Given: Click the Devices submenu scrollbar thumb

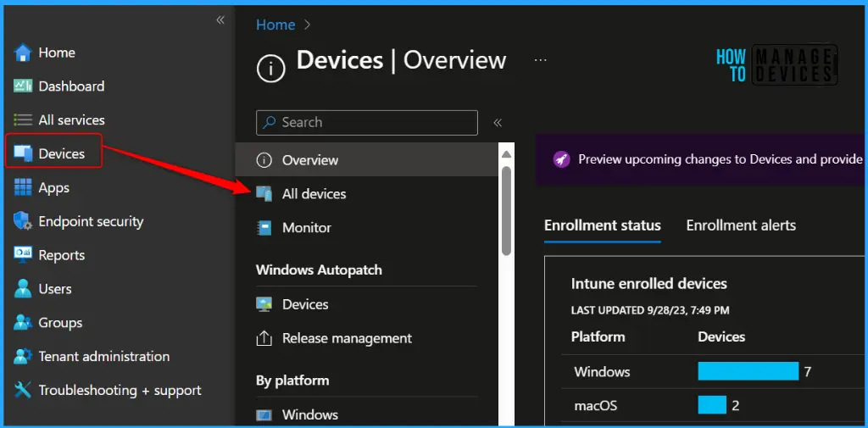Looking at the screenshot, I should tap(507, 210).
